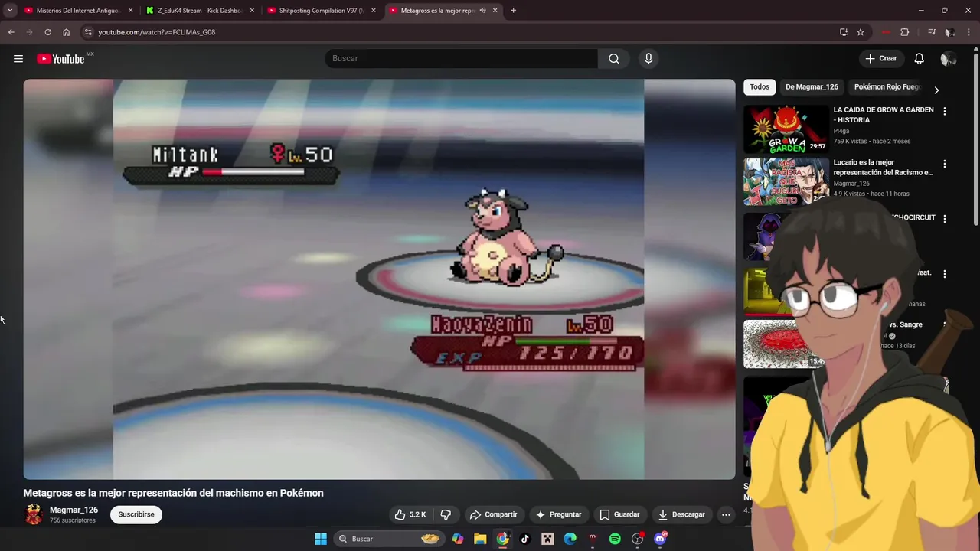The image size is (980, 551).
Task: Reload the page
Action: coord(47,32)
